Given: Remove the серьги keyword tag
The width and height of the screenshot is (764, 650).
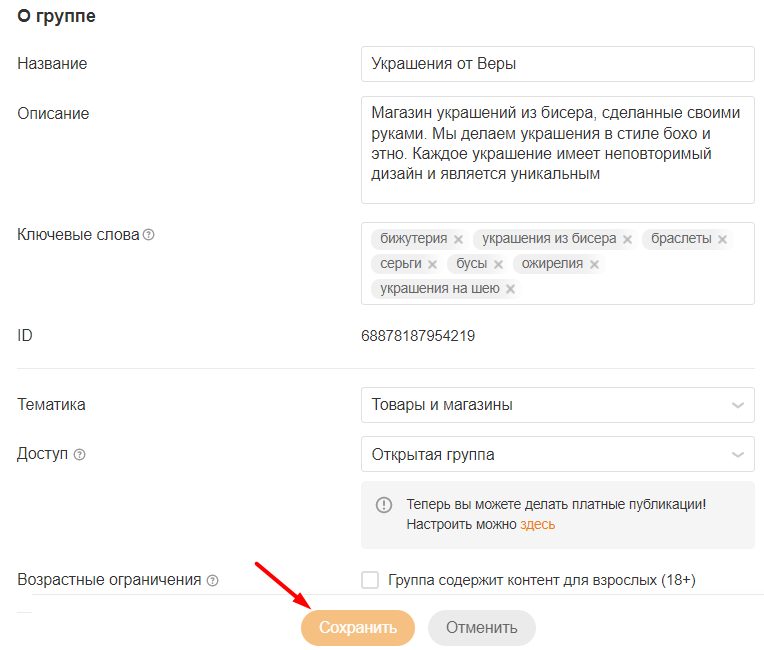Looking at the screenshot, I should click(432, 265).
